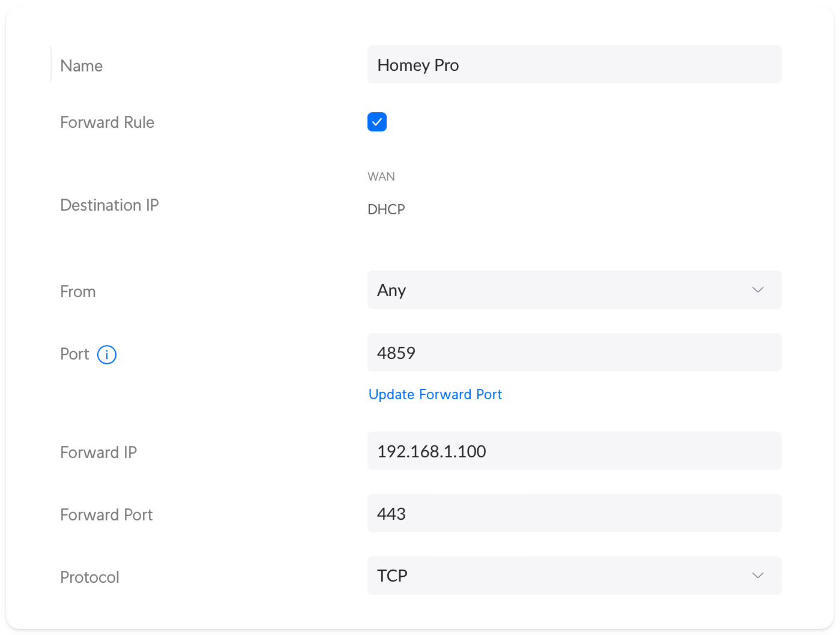This screenshot has height=635, width=840.
Task: Click the info circle beside Port label
Action: (107, 355)
